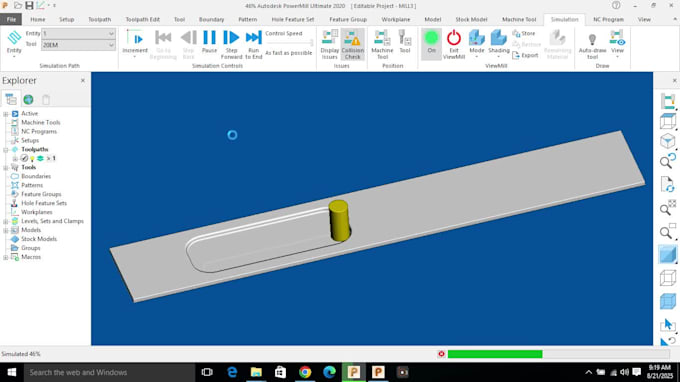Viewport: 680px width, 382px height.
Task: Expand the Active node
Action: pos(6,114)
